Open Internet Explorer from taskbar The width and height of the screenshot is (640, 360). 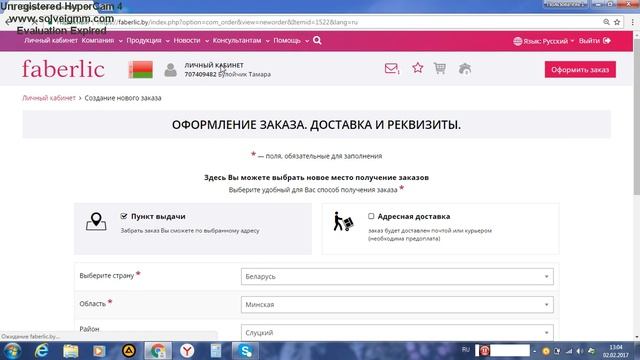pos(41,351)
